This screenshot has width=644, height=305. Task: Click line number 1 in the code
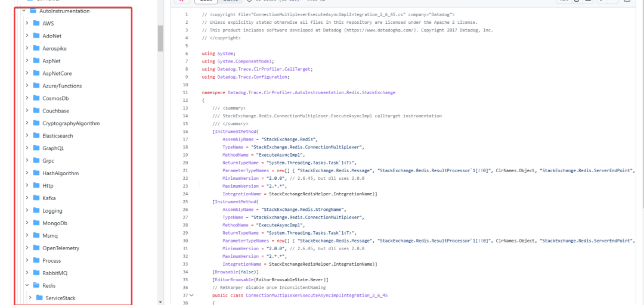click(x=187, y=15)
